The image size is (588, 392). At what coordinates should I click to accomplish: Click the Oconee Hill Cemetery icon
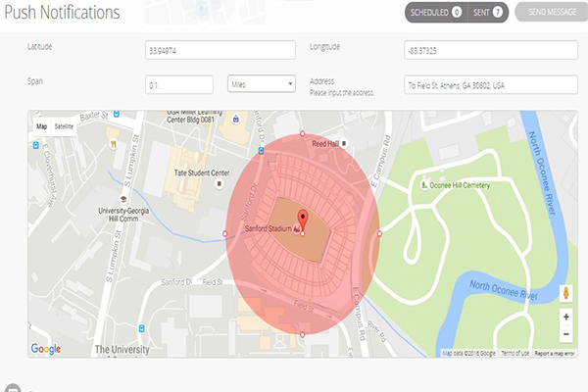[424, 185]
